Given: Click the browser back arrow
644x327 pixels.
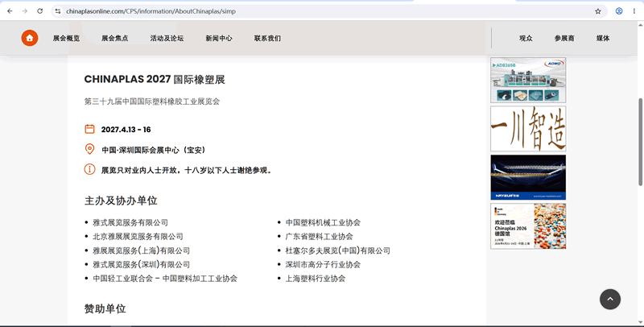Looking at the screenshot, I should click(10, 11).
